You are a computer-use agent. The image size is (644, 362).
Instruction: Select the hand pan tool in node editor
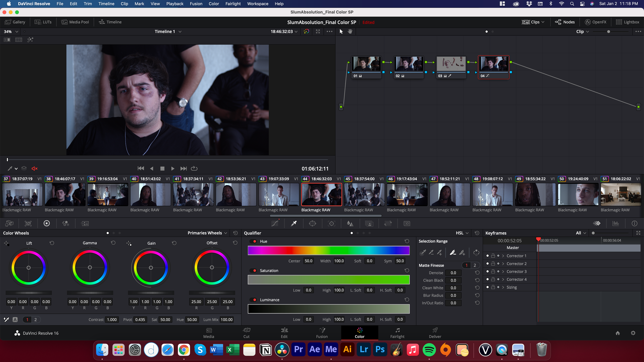coord(350,32)
